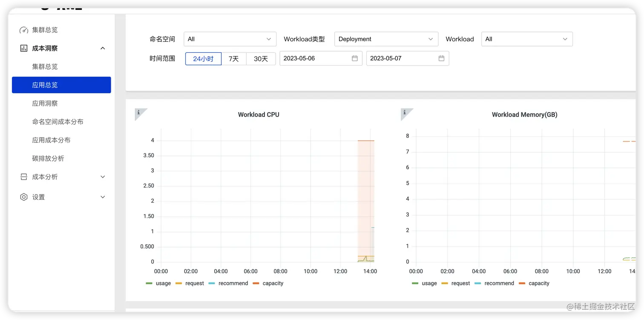
Task: Open the Workload All dropdown
Action: point(527,39)
